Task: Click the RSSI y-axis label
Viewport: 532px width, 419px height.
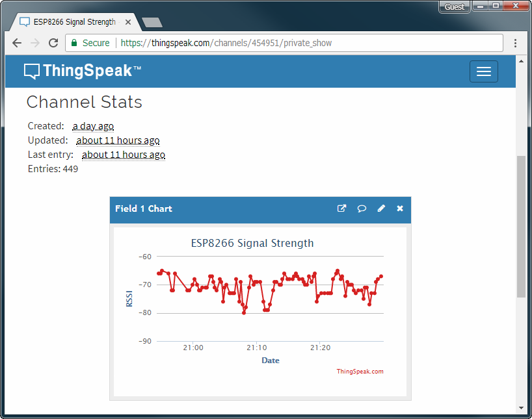Action: [x=129, y=299]
